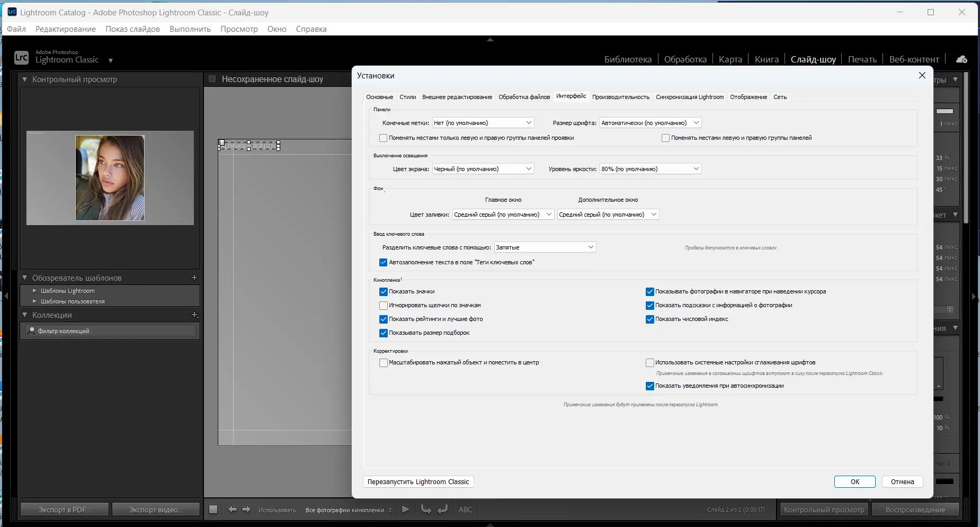Click Экспорт видео button
Screen dimensions: 980x527
coord(156,510)
